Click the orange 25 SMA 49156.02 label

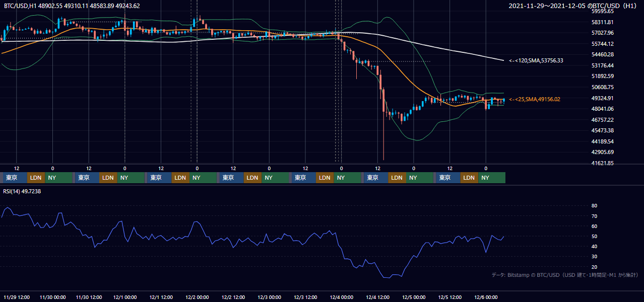tap(534, 100)
